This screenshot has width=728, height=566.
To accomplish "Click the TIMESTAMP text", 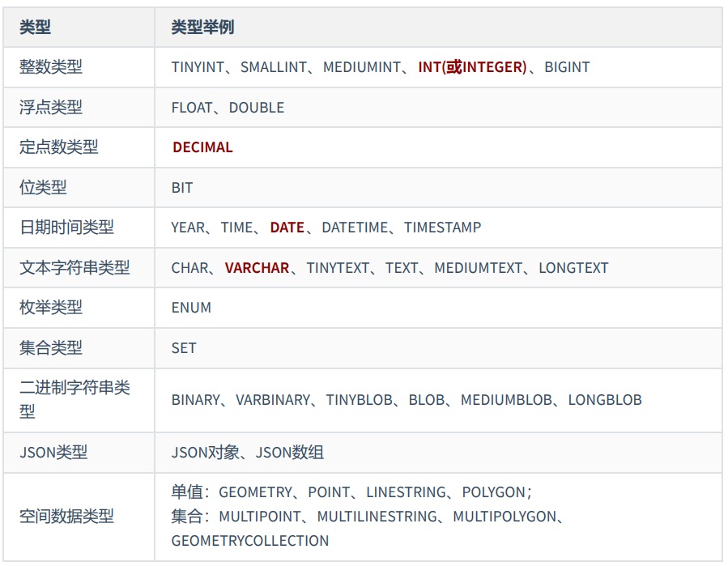I will coord(443,228).
